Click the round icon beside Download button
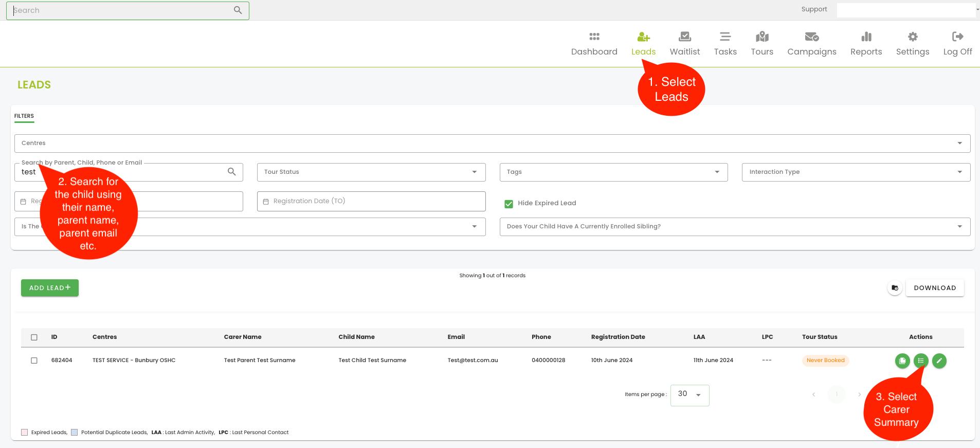This screenshot has height=448, width=980. point(895,288)
